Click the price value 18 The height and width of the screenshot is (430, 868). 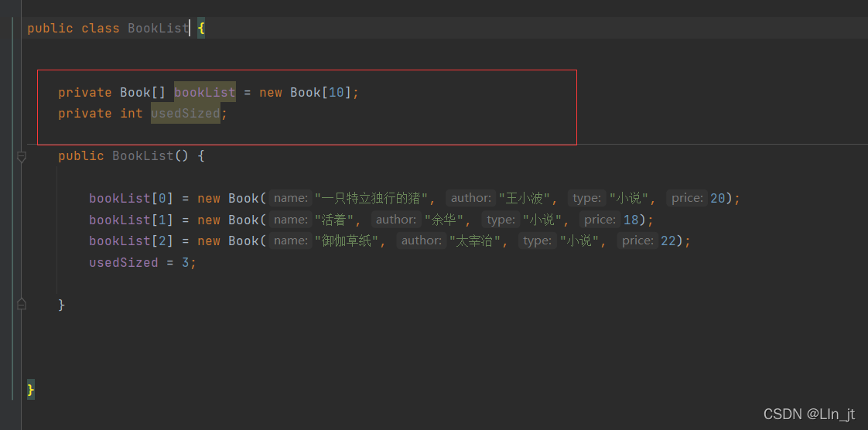(631, 220)
